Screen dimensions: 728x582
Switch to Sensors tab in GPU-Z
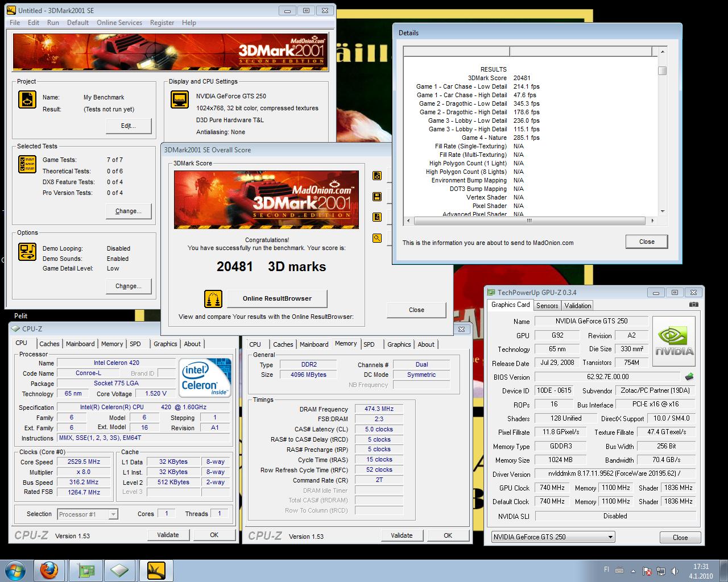547,306
